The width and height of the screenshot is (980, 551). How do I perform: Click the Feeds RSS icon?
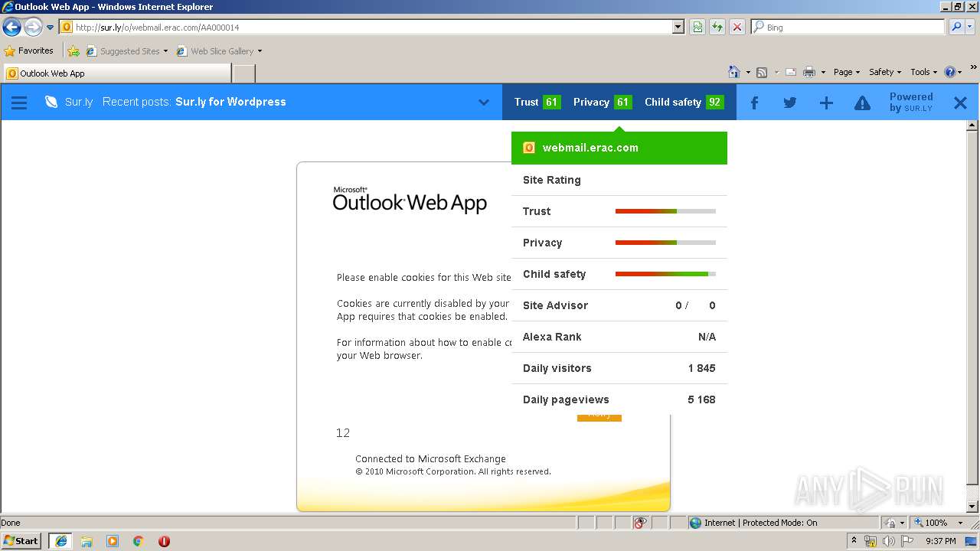(x=762, y=72)
